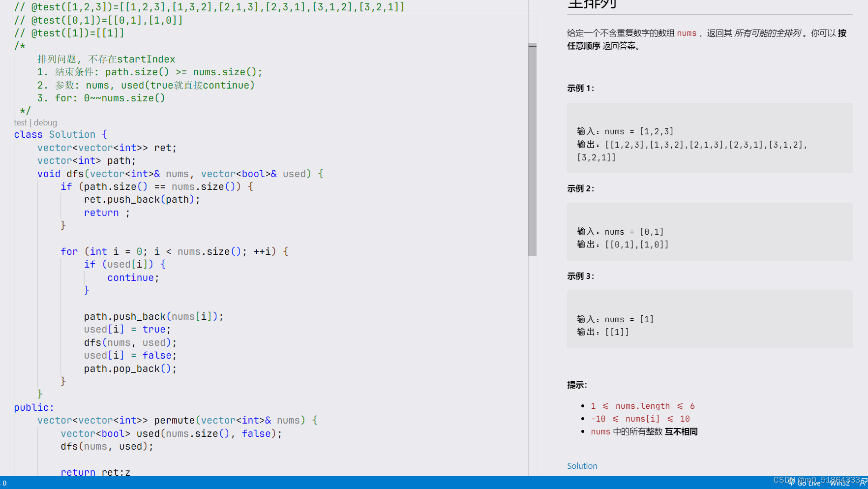Screen dimensions: 868x489
Task: Click the 'vector<int> path;' declaration line
Action: pyautogui.click(x=87, y=160)
